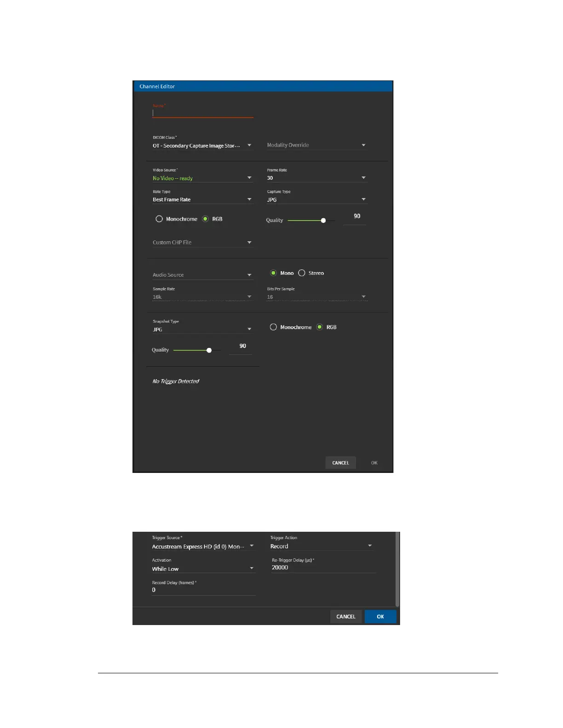Select snapshot Monochrome radio button

(273, 327)
